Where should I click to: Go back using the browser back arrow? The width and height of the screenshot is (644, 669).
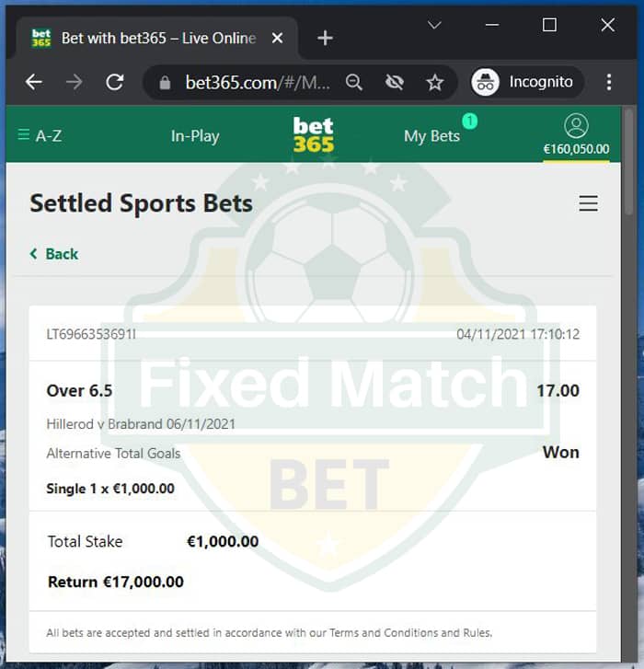34,82
